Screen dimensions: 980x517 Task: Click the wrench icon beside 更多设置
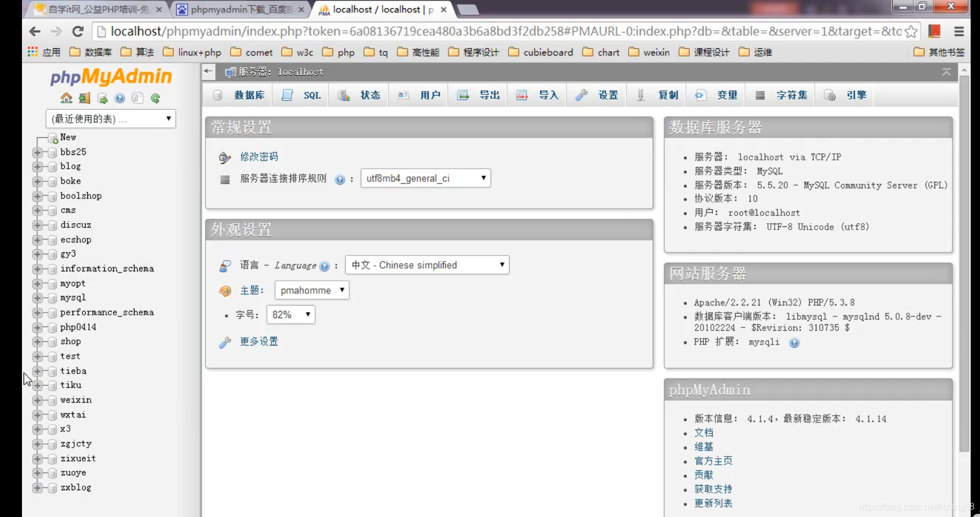pos(225,342)
